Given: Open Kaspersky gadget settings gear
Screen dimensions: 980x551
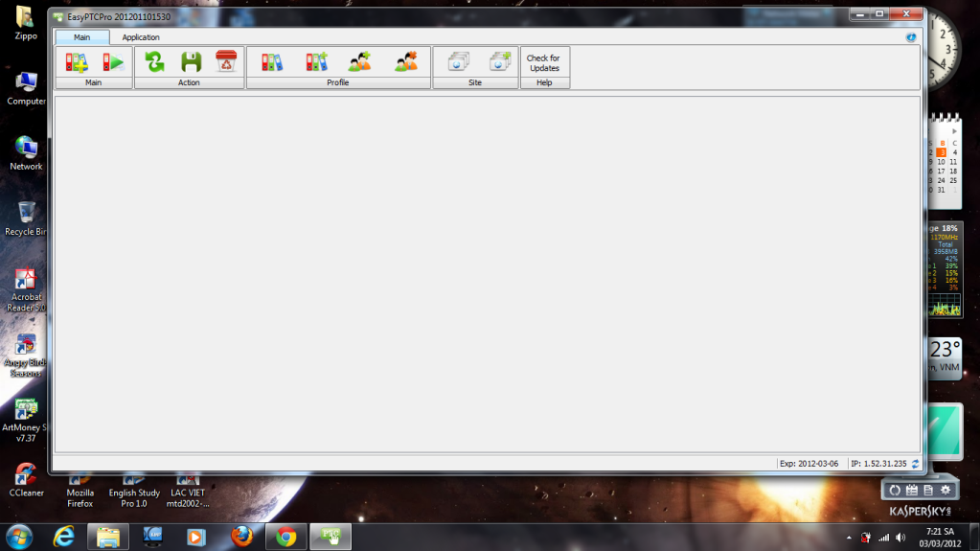Looking at the screenshot, I should click(946, 490).
